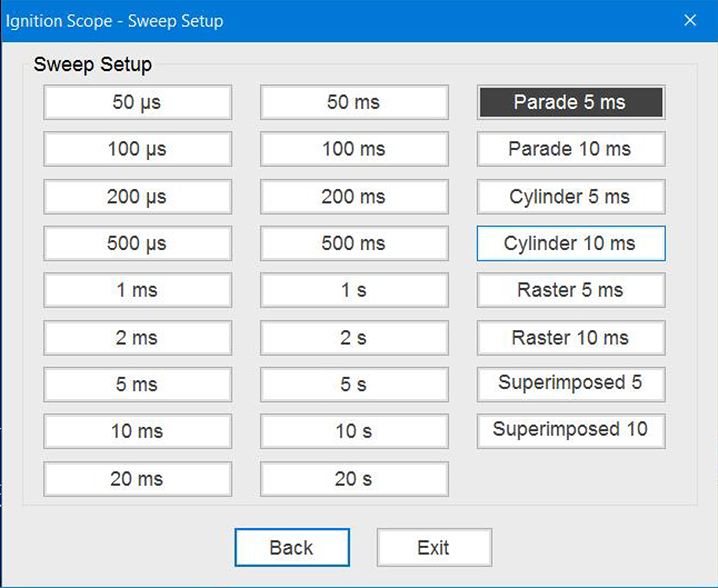Select the 50 ms sweep time
The width and height of the screenshot is (718, 588).
[354, 102]
